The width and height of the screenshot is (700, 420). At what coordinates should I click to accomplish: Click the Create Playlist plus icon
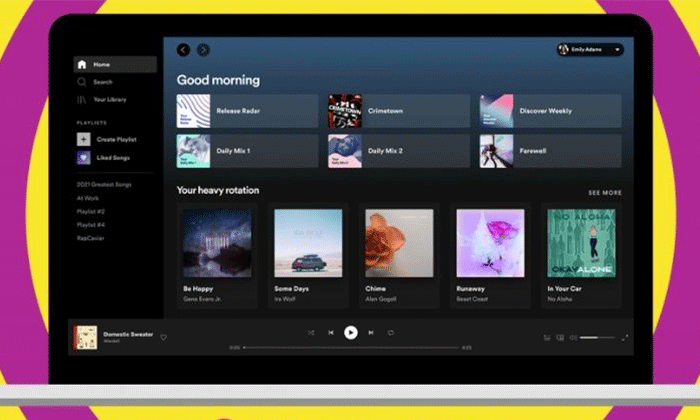point(83,139)
